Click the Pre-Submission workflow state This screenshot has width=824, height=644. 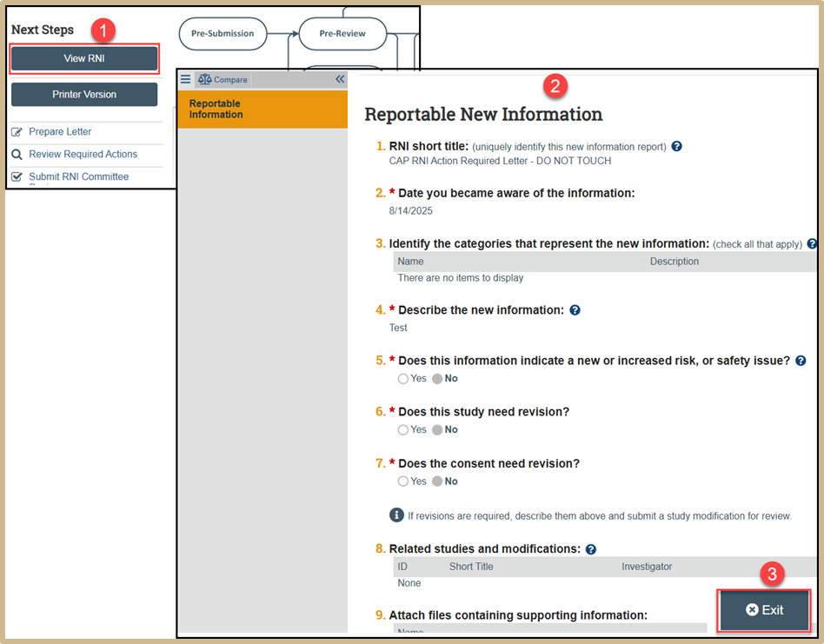223,34
